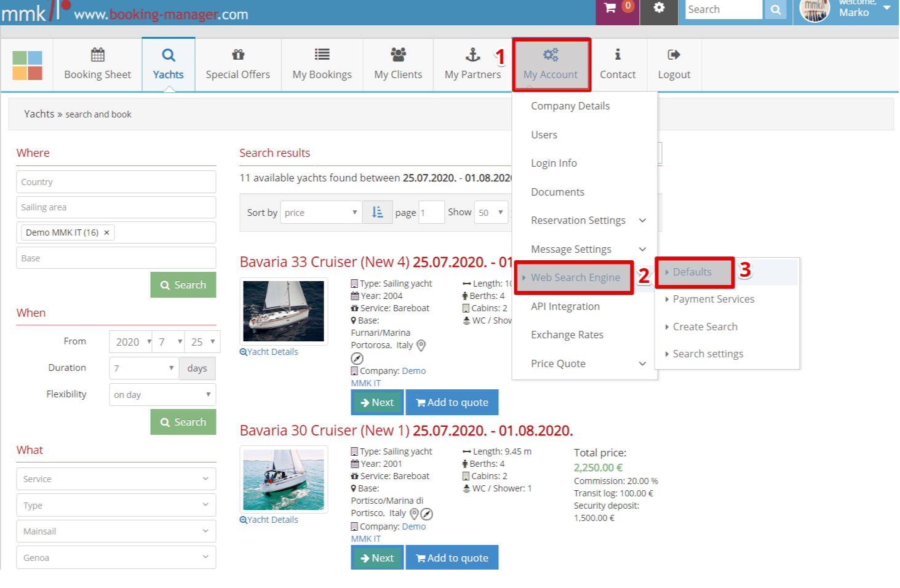
Task: Click Logout in navigation bar
Action: point(674,65)
